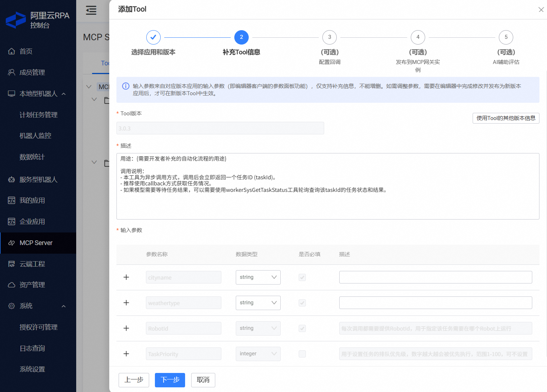This screenshot has width=547, height=392.
Task: Click the 阿里云RPA logo icon
Action: point(16,20)
